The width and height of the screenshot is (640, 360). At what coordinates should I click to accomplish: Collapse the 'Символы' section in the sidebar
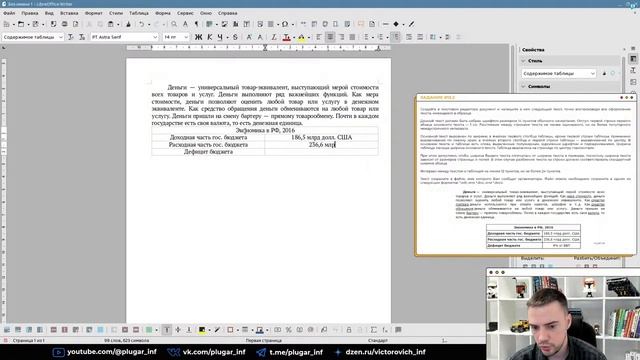pos(524,87)
